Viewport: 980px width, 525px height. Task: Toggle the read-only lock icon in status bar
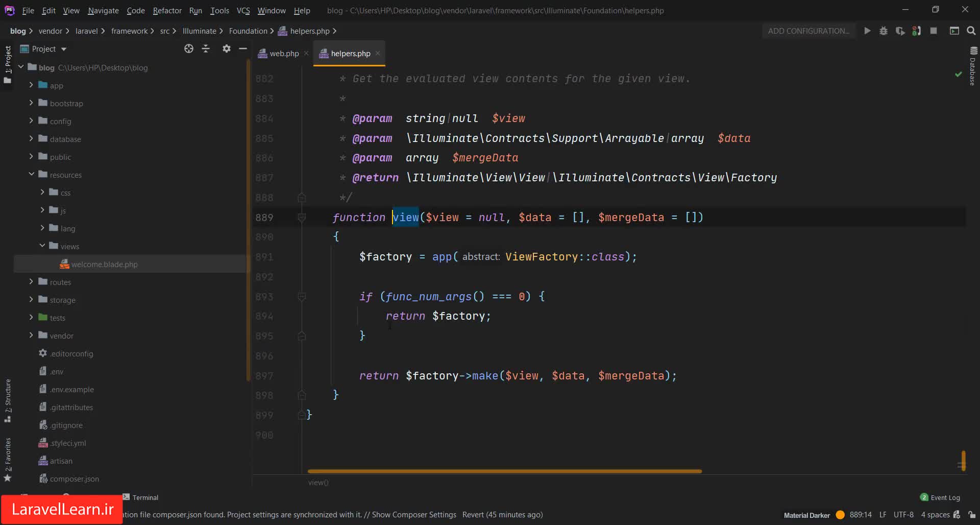tap(972, 515)
